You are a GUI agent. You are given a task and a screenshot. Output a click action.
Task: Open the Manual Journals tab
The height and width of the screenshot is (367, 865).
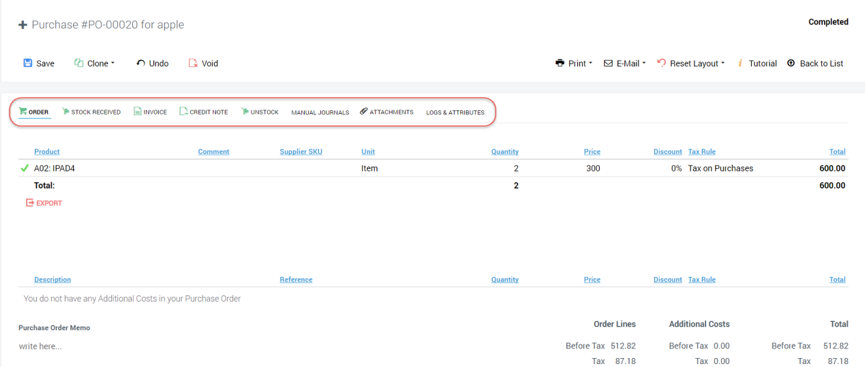tap(320, 113)
